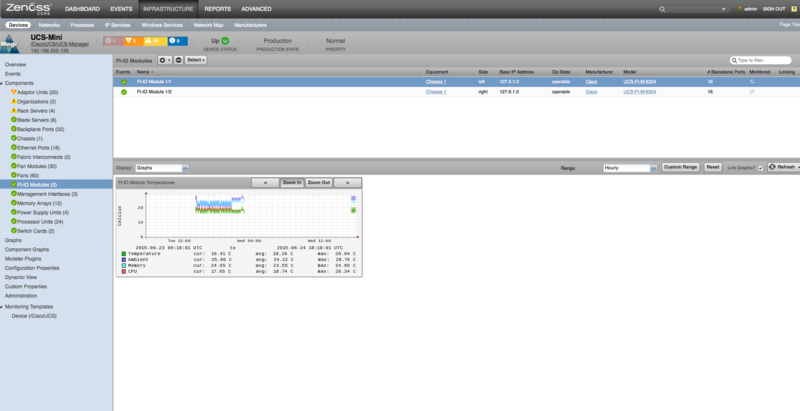800x411 pixels.
Task: Collapse the Monitoring Templates section
Action: point(2,307)
